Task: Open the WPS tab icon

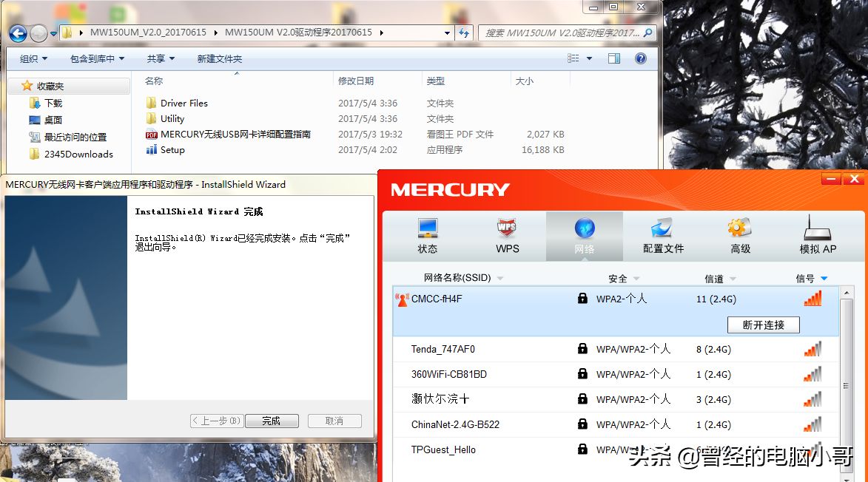Action: click(507, 228)
